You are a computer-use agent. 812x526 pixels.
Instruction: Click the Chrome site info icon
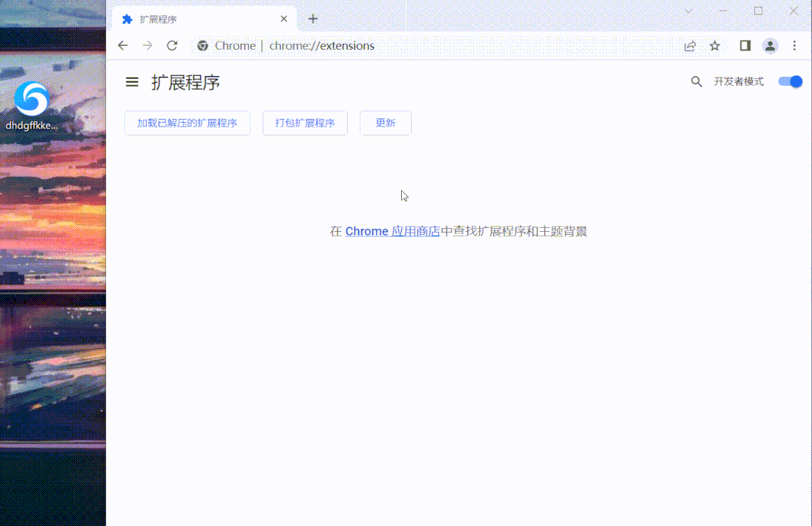click(202, 46)
